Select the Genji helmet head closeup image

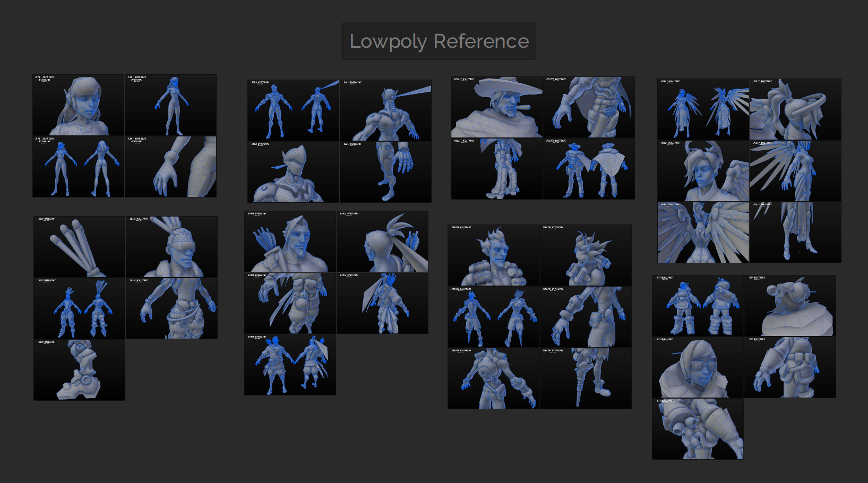click(x=294, y=172)
